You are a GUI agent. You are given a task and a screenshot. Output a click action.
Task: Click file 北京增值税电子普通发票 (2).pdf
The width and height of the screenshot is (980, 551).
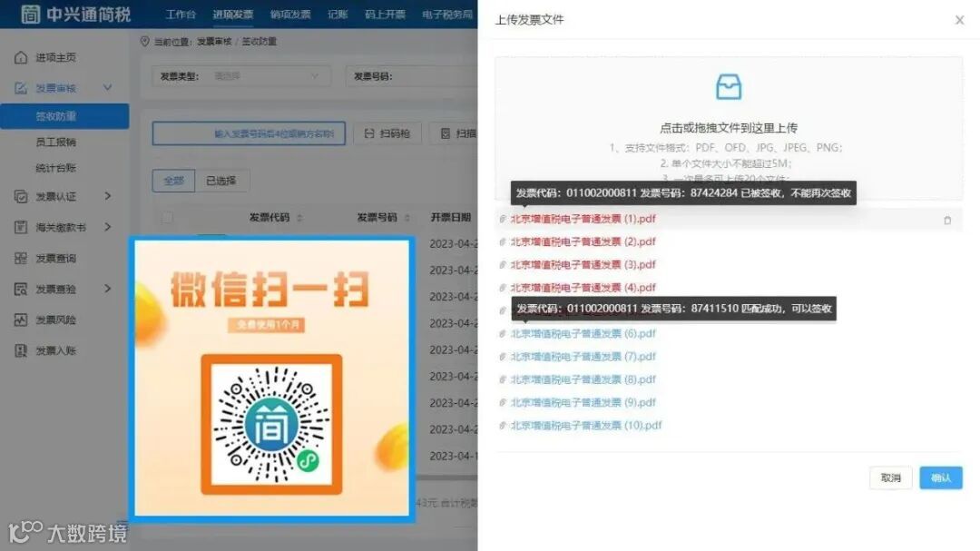(583, 242)
